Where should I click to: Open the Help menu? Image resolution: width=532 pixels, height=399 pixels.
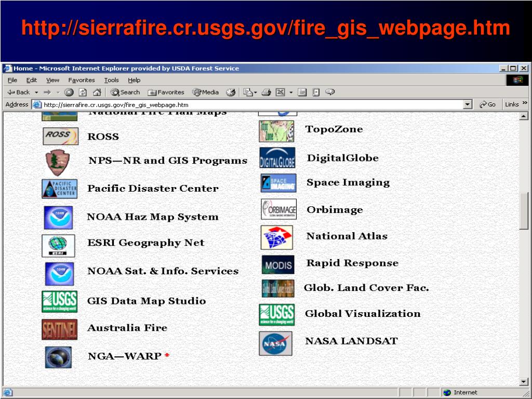coord(134,80)
